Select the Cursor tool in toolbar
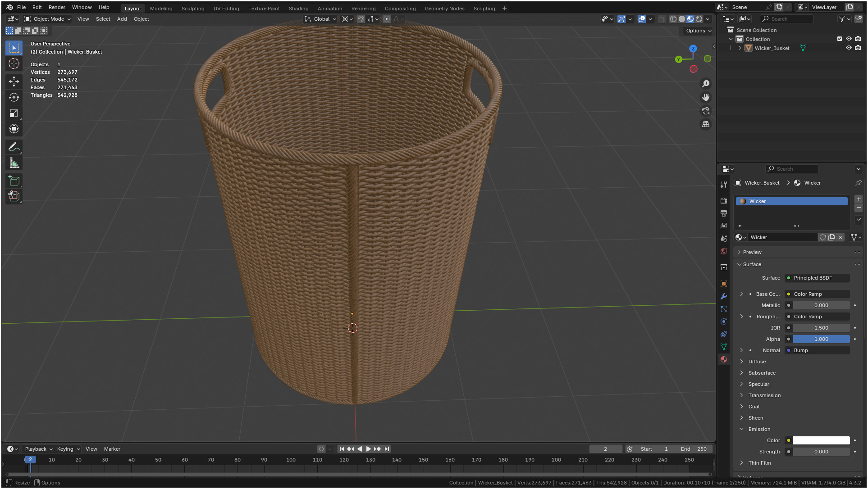The image size is (868, 489). [14, 63]
